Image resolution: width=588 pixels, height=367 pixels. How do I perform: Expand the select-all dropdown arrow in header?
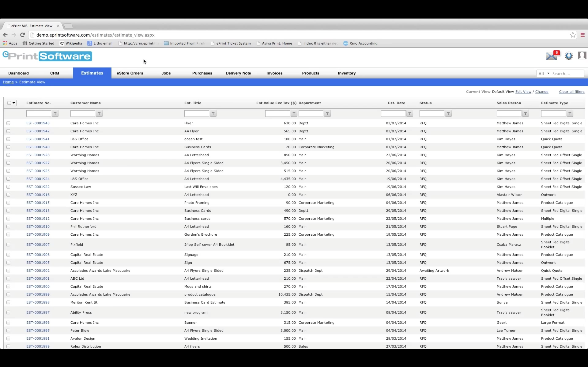coord(14,103)
